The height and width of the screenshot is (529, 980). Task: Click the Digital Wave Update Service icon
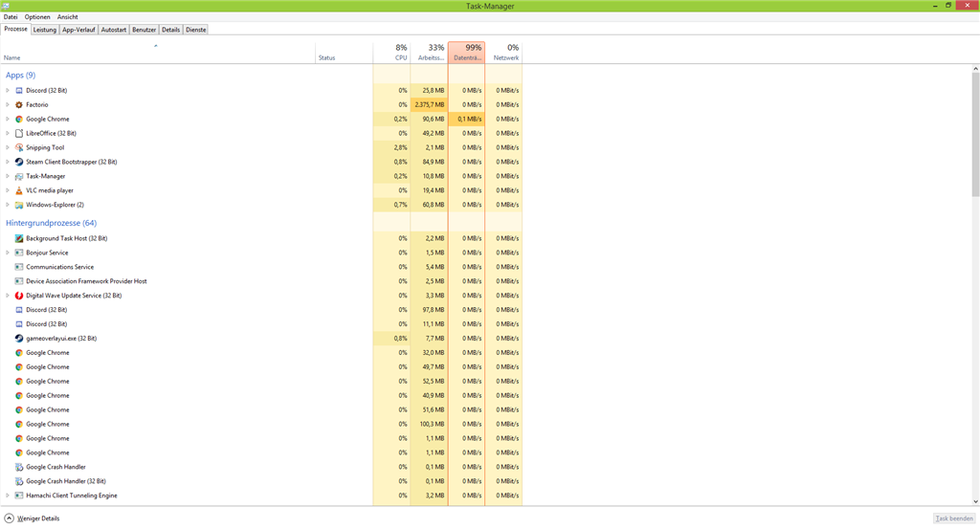pos(19,296)
